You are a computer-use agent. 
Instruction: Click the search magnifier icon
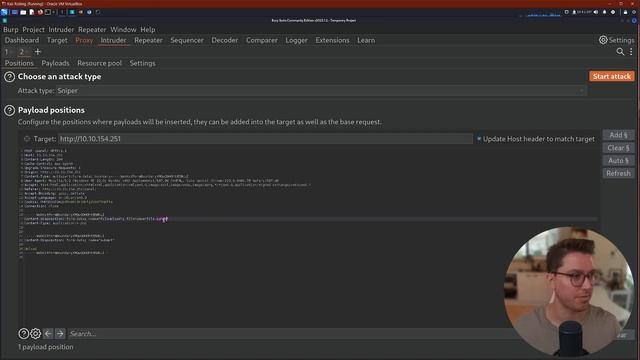620,51
